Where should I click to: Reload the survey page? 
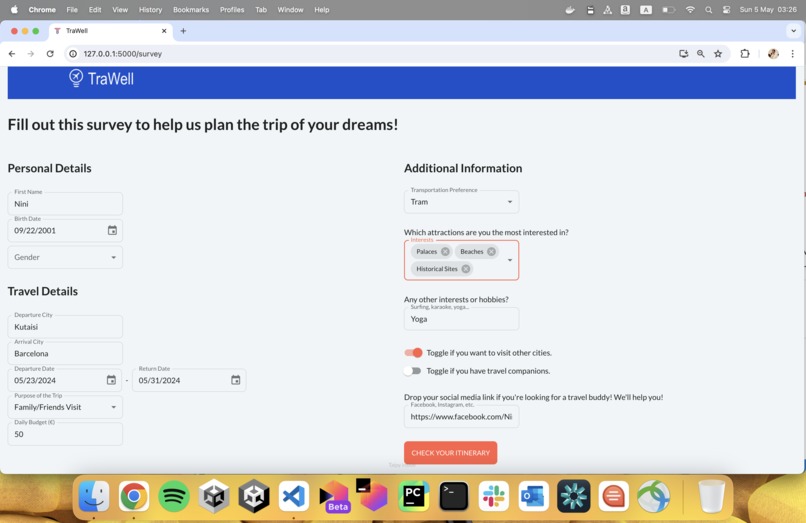(50, 53)
